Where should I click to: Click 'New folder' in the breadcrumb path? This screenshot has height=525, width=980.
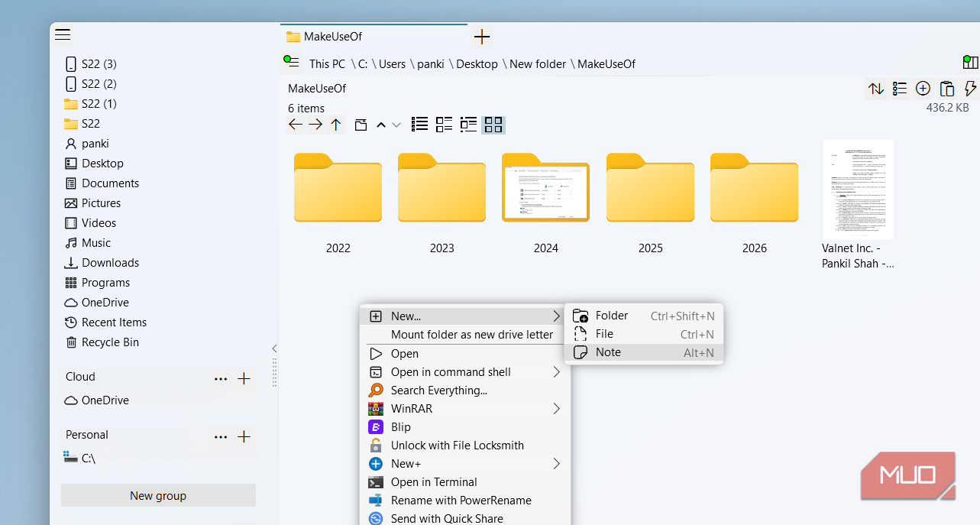click(x=538, y=64)
